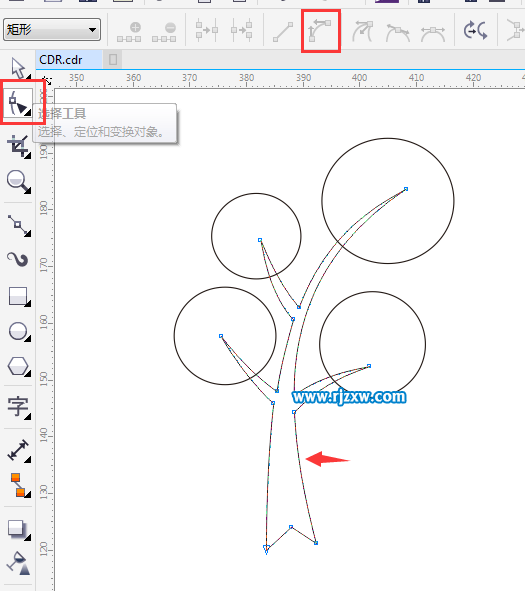Pick the Dimension tool
Image resolution: width=525 pixels, height=591 pixels.
(x=18, y=450)
